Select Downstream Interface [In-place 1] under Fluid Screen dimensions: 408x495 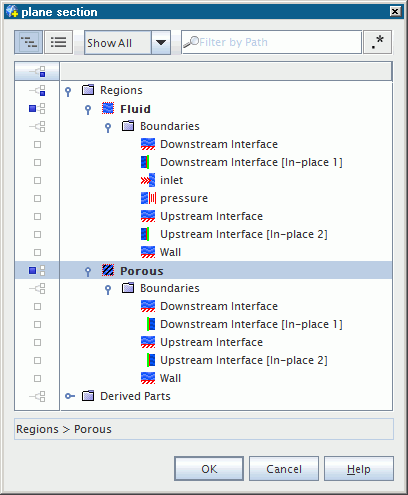251,162
